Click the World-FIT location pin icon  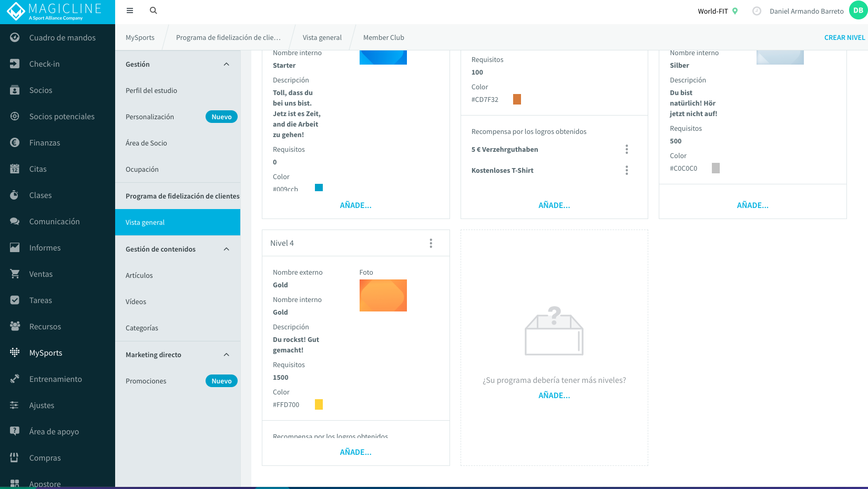click(735, 11)
